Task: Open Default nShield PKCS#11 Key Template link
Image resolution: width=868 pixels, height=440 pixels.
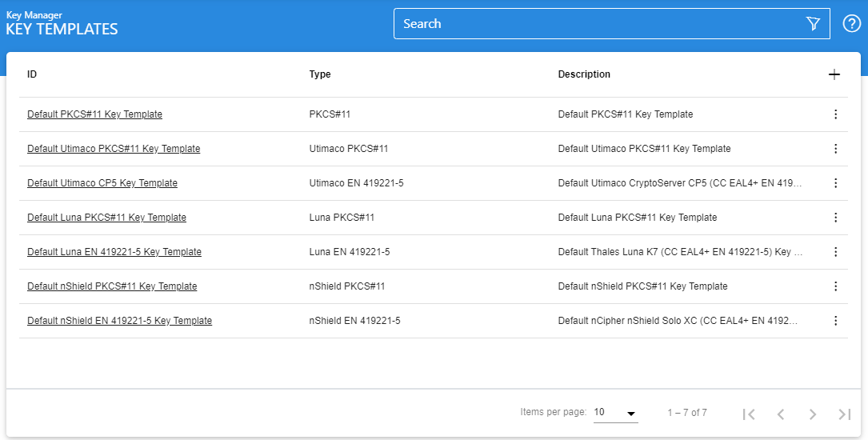Action: coord(112,286)
